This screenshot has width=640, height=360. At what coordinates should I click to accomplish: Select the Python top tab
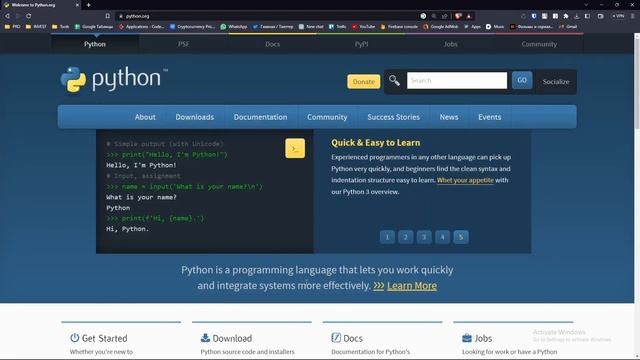click(x=95, y=44)
